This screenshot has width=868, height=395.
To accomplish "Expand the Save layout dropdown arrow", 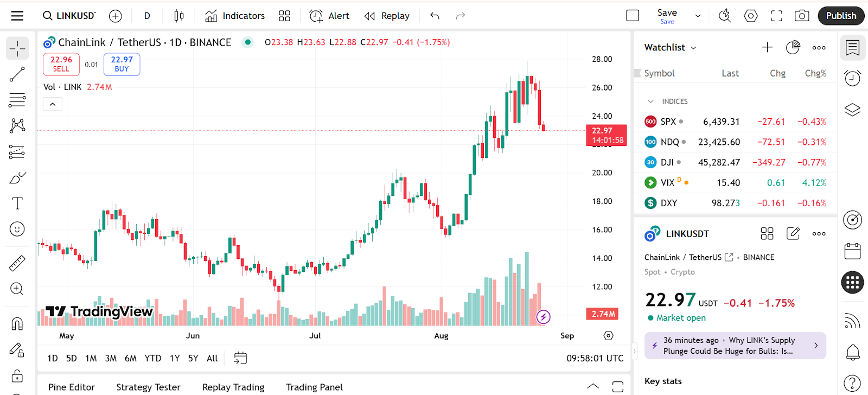I will coord(698,16).
